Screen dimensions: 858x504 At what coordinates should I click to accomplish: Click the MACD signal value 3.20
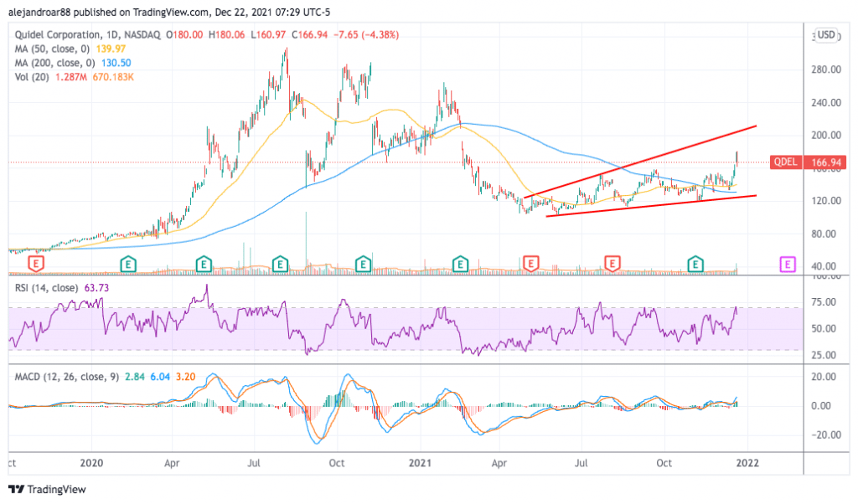point(185,377)
